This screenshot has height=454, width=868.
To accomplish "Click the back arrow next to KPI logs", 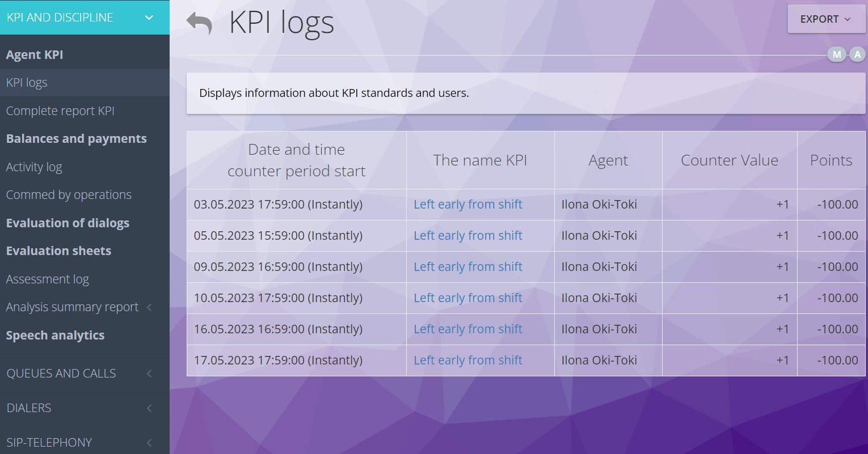I will (x=199, y=23).
